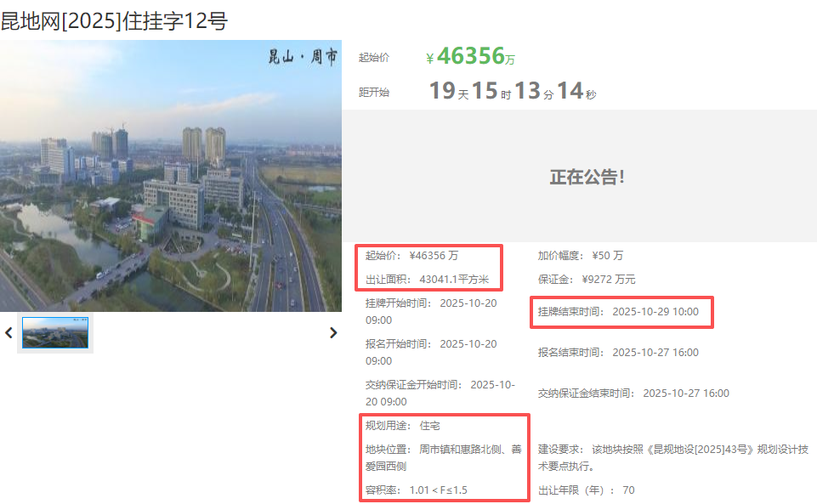Click the 交纳保证金结束时间 entry
The height and width of the screenshot is (504, 817).
[633, 393]
